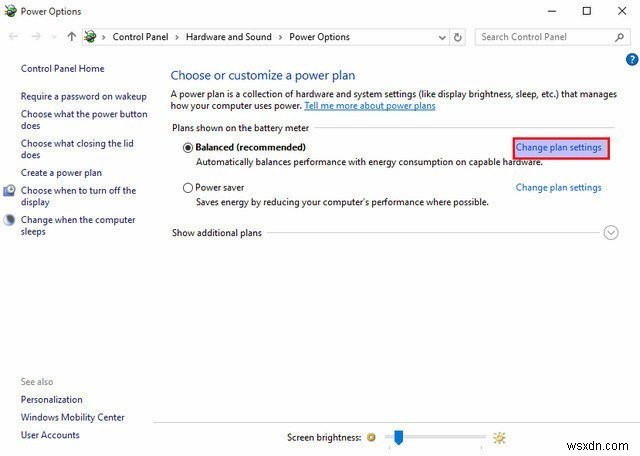Click the brightness slider track
640x456 pixels.
click(435, 437)
